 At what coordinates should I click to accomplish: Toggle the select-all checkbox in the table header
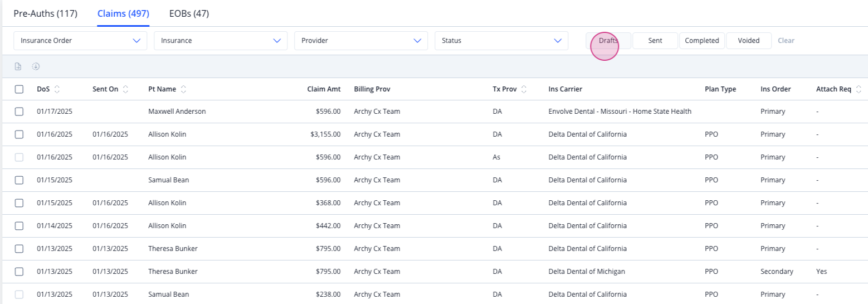pyautogui.click(x=19, y=89)
